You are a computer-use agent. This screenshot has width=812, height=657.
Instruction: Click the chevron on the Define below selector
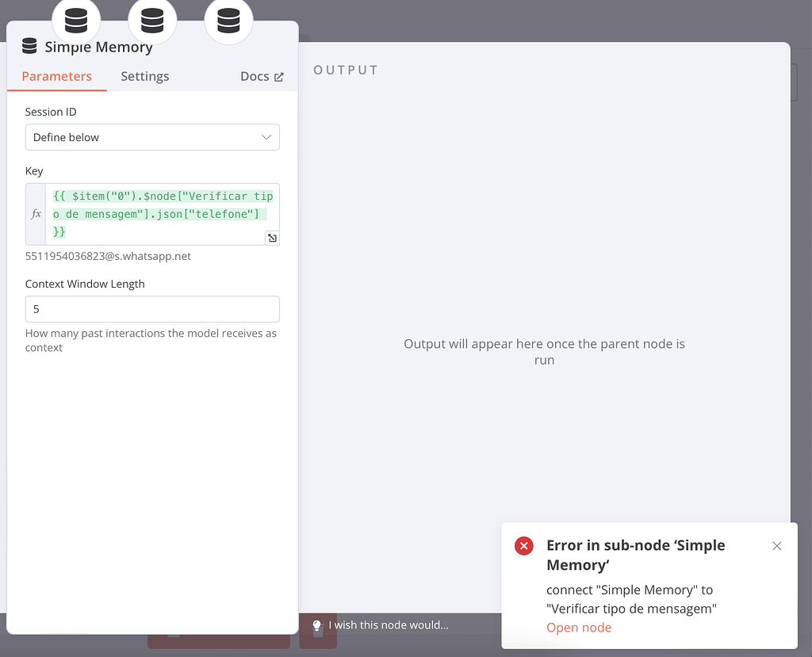click(x=266, y=136)
